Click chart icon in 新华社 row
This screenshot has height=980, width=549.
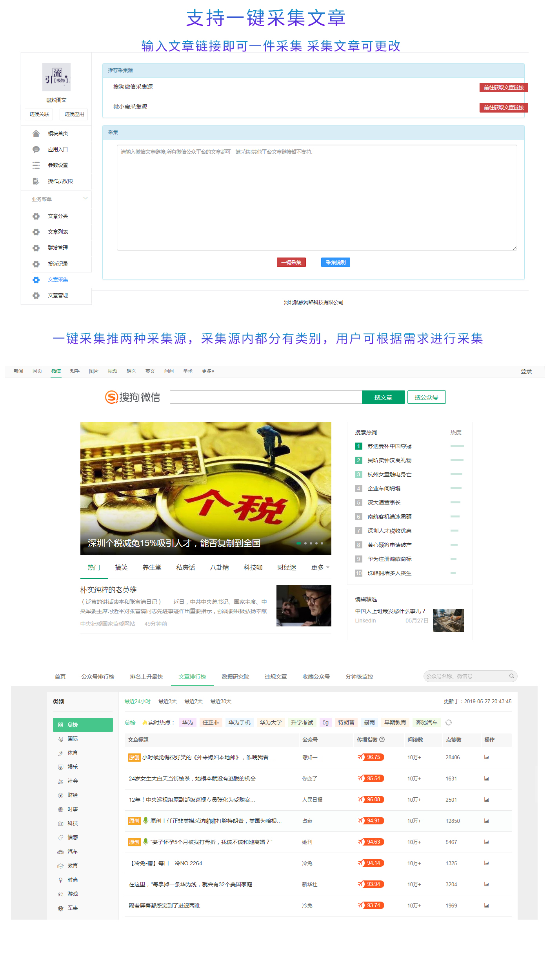[x=486, y=884]
